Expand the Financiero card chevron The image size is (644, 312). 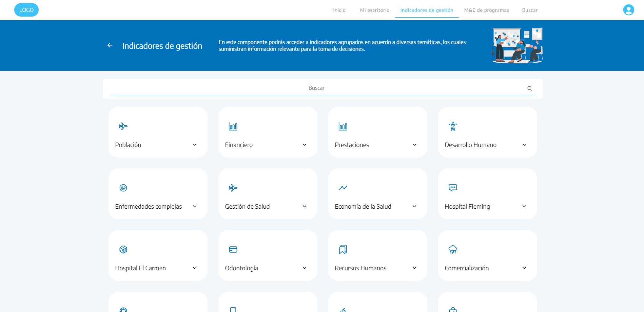(x=305, y=145)
